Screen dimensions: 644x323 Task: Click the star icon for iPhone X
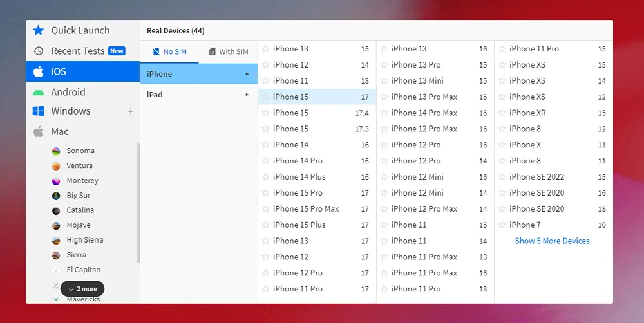pos(502,145)
